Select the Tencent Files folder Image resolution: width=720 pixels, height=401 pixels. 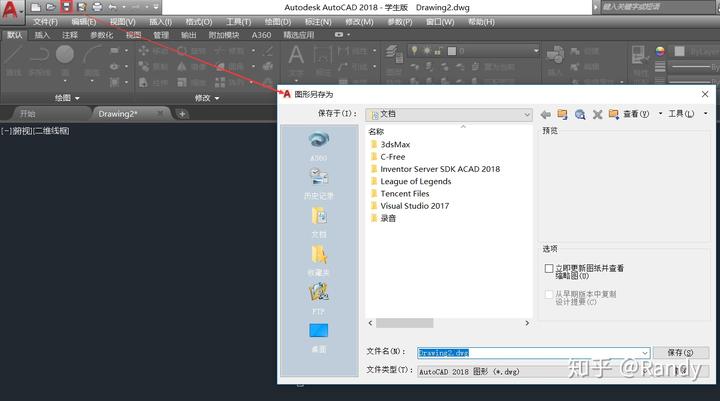pyautogui.click(x=399, y=194)
